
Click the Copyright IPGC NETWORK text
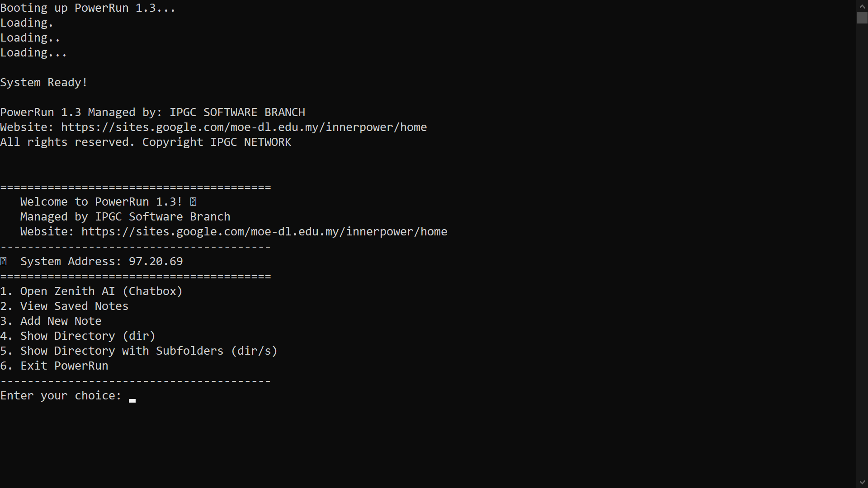(x=217, y=142)
